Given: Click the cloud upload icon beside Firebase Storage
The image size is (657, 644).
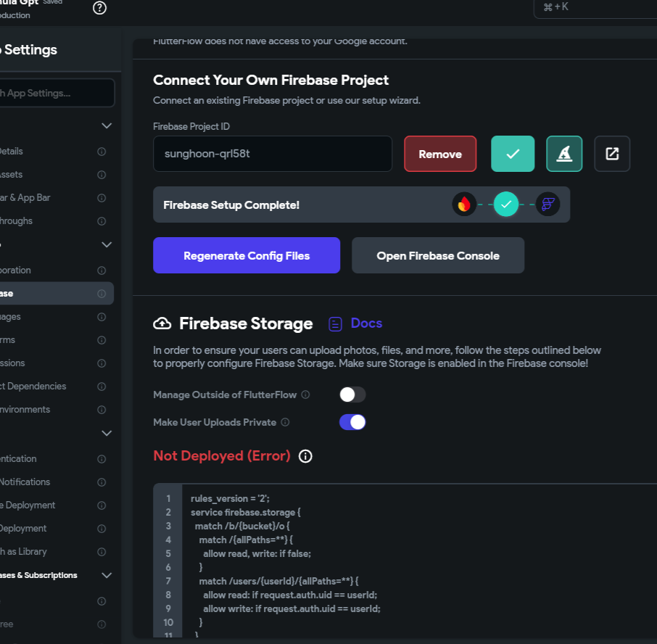Looking at the screenshot, I should coord(162,323).
